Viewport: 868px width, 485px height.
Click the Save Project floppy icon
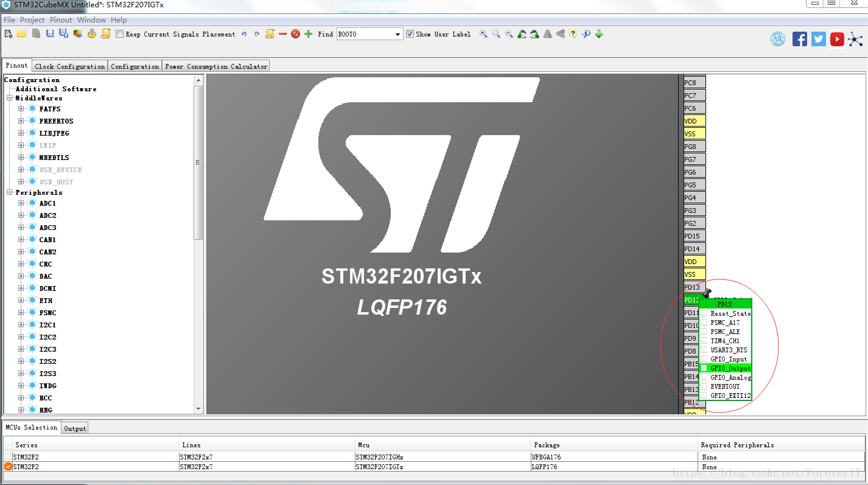tap(50, 34)
